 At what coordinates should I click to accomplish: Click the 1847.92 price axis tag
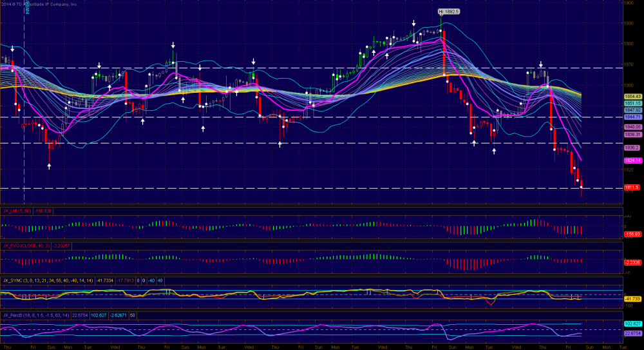click(632, 110)
